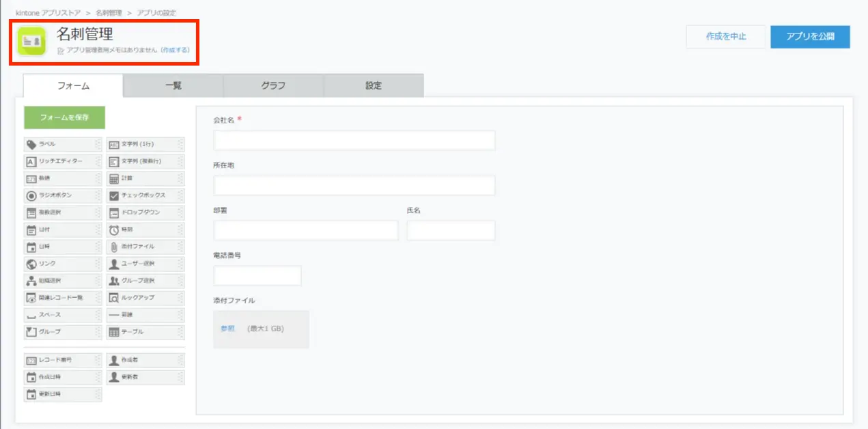
Task: Click the アプリを公開 button
Action: click(x=809, y=37)
